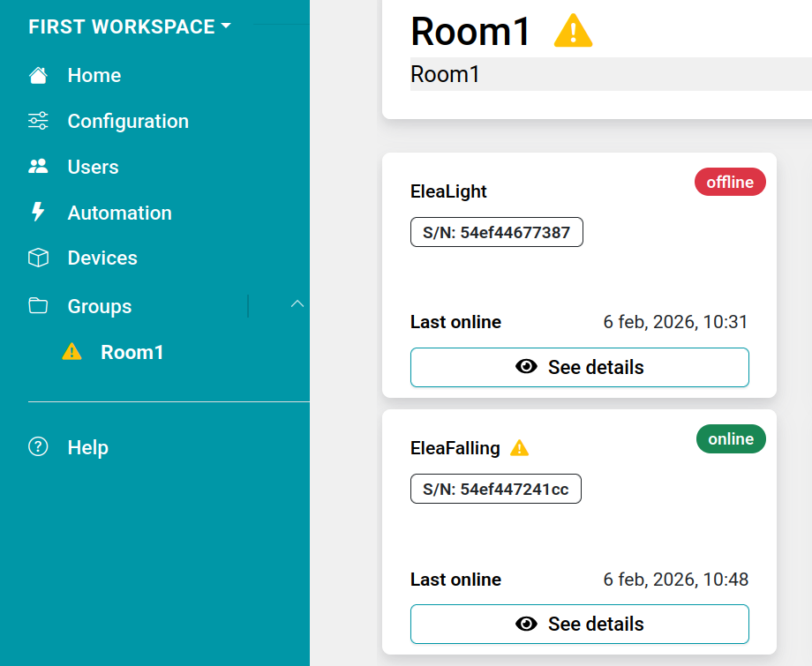Click warning triangle next to EleaFalling
Screen dimensions: 812x666
click(520, 448)
